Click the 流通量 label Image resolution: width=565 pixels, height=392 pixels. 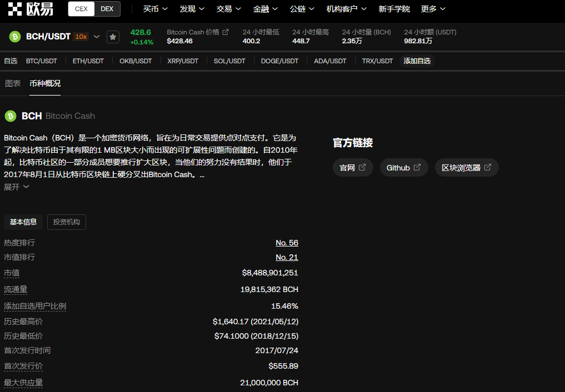coord(16,289)
